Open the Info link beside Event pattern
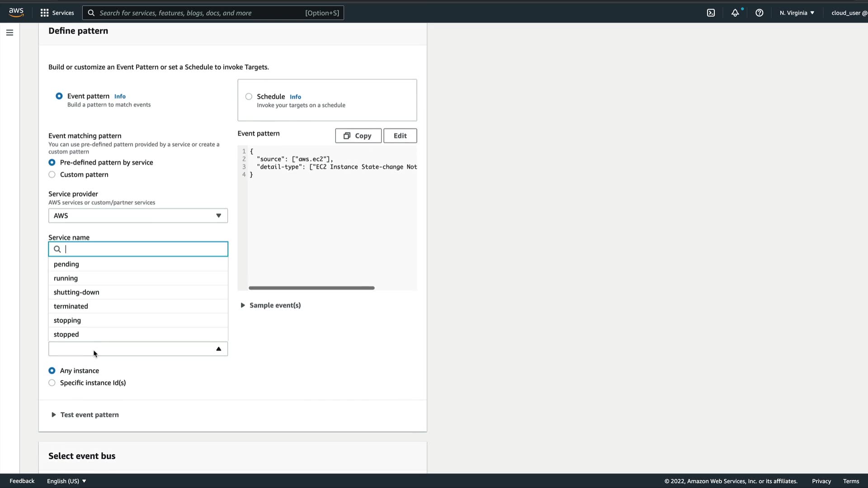868x488 pixels. pyautogui.click(x=120, y=96)
